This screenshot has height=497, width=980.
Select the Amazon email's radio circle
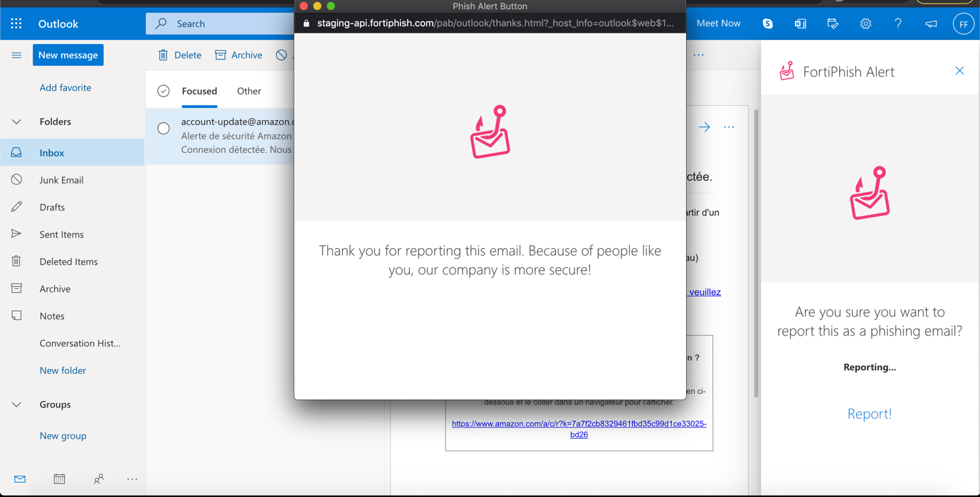[164, 129]
